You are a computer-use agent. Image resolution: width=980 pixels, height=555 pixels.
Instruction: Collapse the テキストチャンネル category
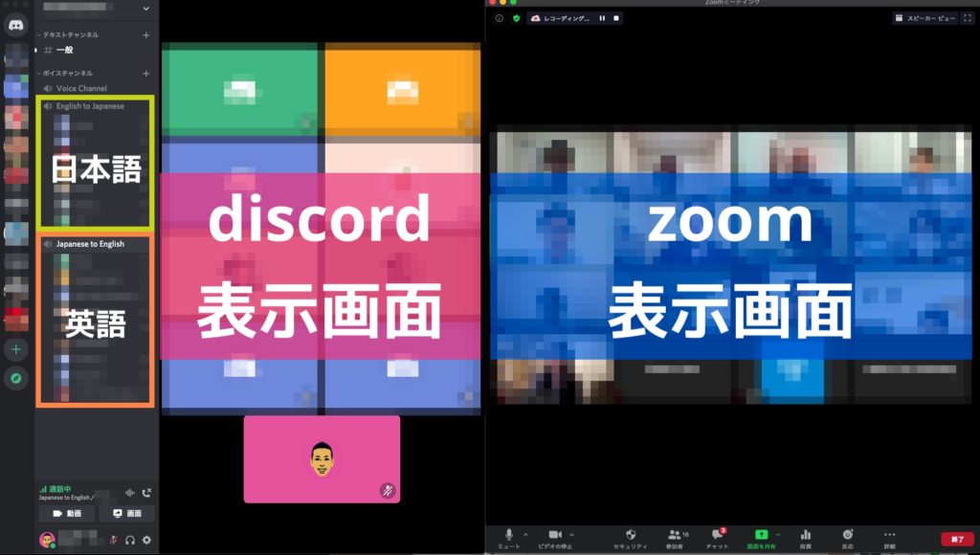[x=68, y=35]
